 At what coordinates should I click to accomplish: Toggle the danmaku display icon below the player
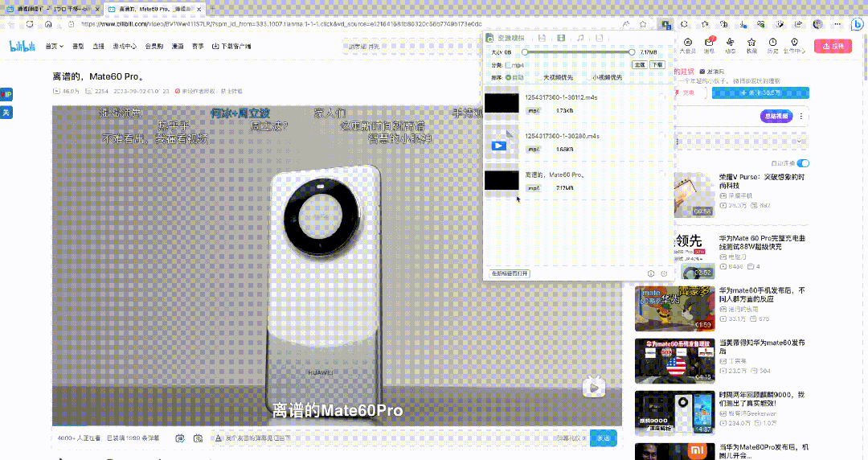(x=180, y=438)
